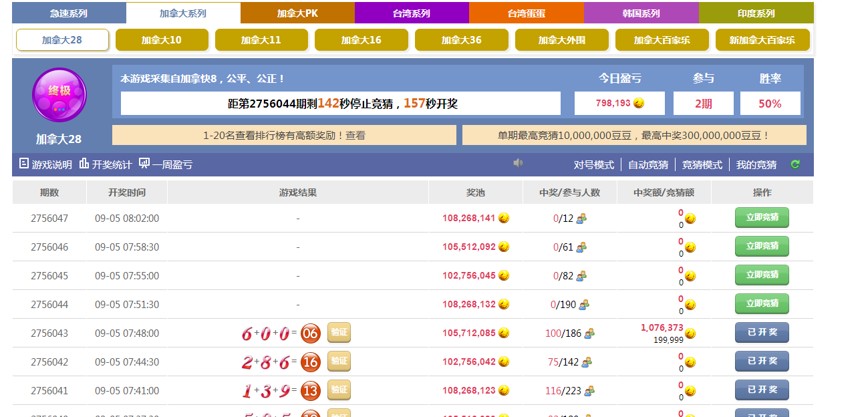Choose the 加拿大百家乐 game
The image size is (868, 417).
point(662,40)
